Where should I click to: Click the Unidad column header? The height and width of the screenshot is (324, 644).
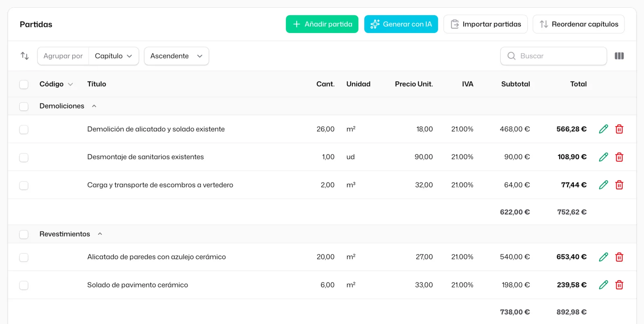[358, 84]
